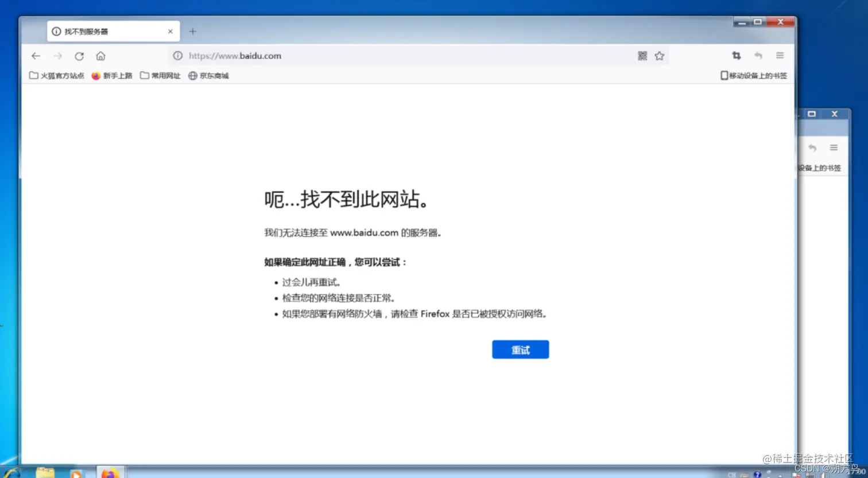Close the 找不到服务器 tab
The width and height of the screenshot is (868, 478).
coord(170,32)
